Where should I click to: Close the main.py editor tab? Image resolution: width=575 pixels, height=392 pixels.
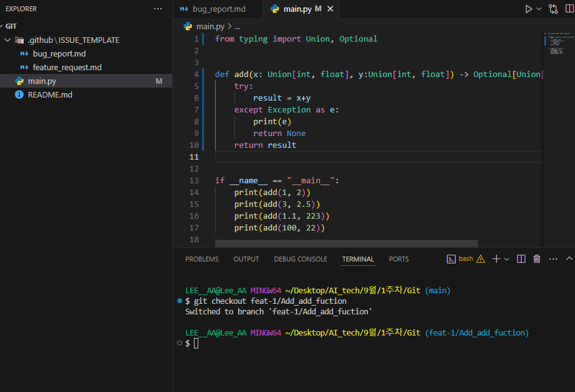point(330,9)
